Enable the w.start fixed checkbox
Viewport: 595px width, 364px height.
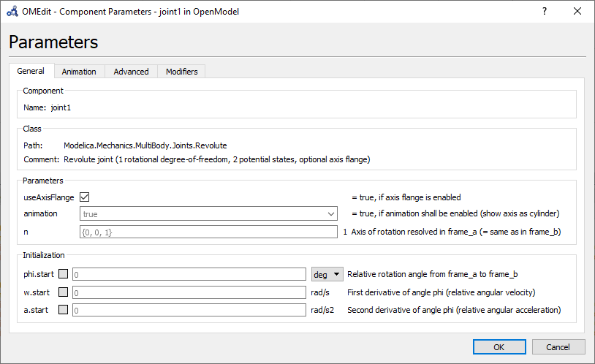click(x=64, y=292)
